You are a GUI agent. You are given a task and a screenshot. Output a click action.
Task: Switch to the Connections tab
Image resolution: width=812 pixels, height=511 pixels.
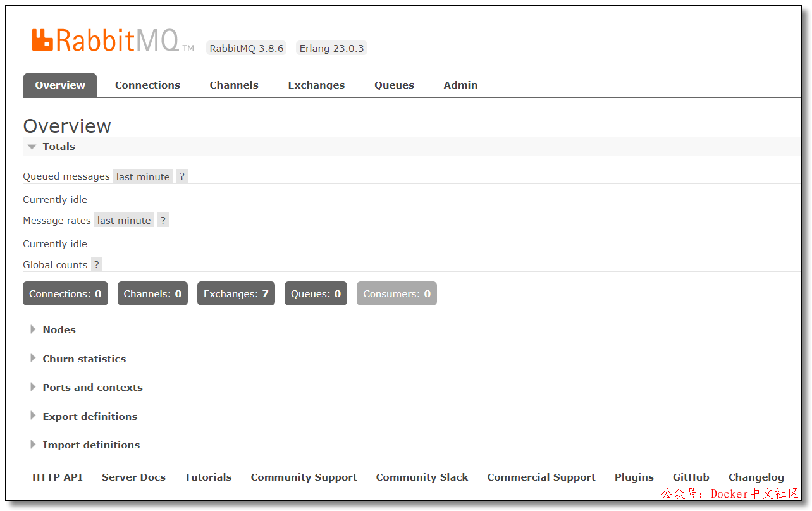coord(147,85)
